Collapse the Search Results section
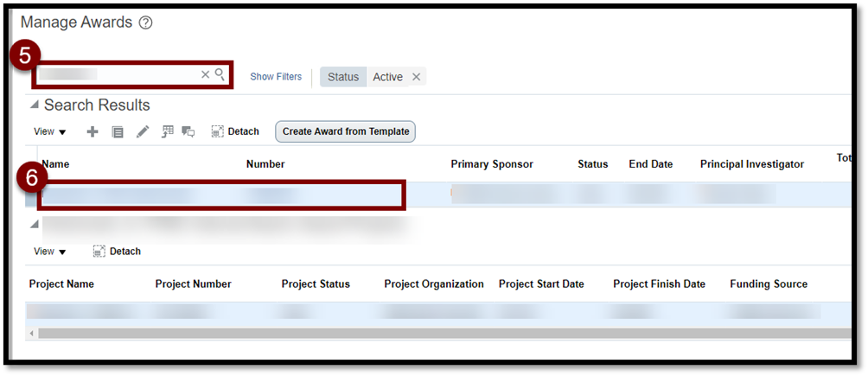This screenshot has height=376, width=868. point(35,105)
